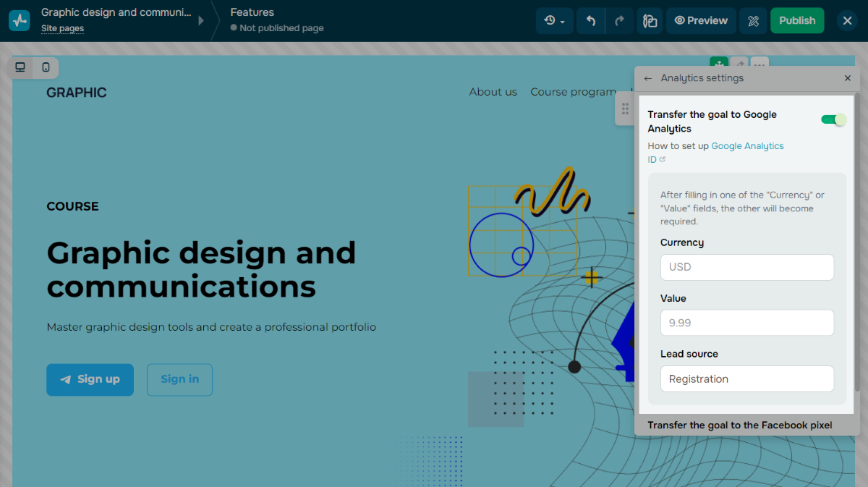This screenshot has width=868, height=487.
Task: Click the SendPulse logo icon
Action: pos(20,20)
